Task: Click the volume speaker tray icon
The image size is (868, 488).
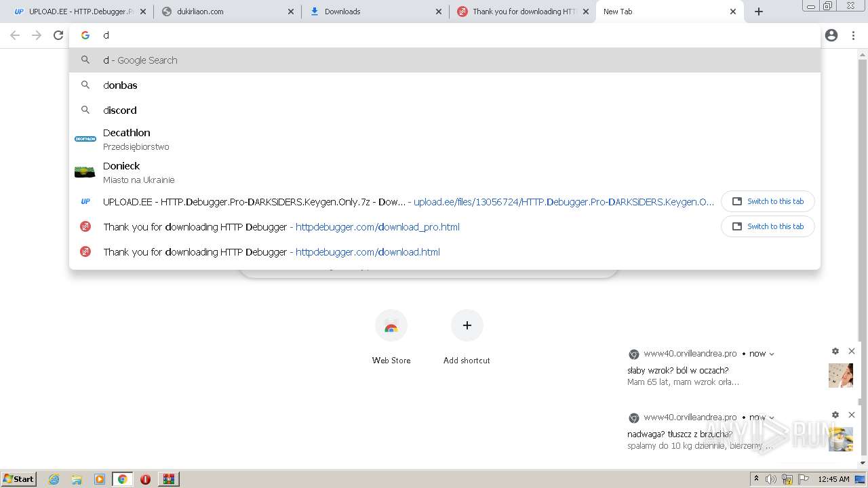Action: [771, 479]
